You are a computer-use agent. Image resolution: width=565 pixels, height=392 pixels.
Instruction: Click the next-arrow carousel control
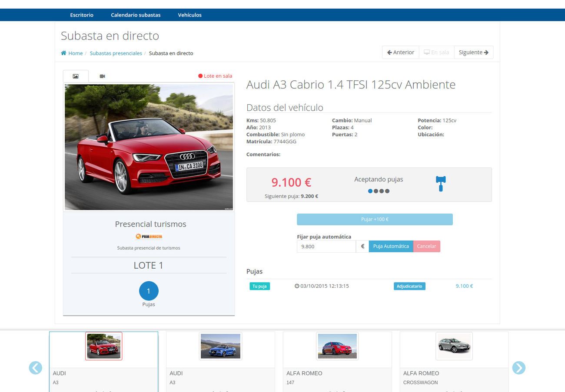518,368
